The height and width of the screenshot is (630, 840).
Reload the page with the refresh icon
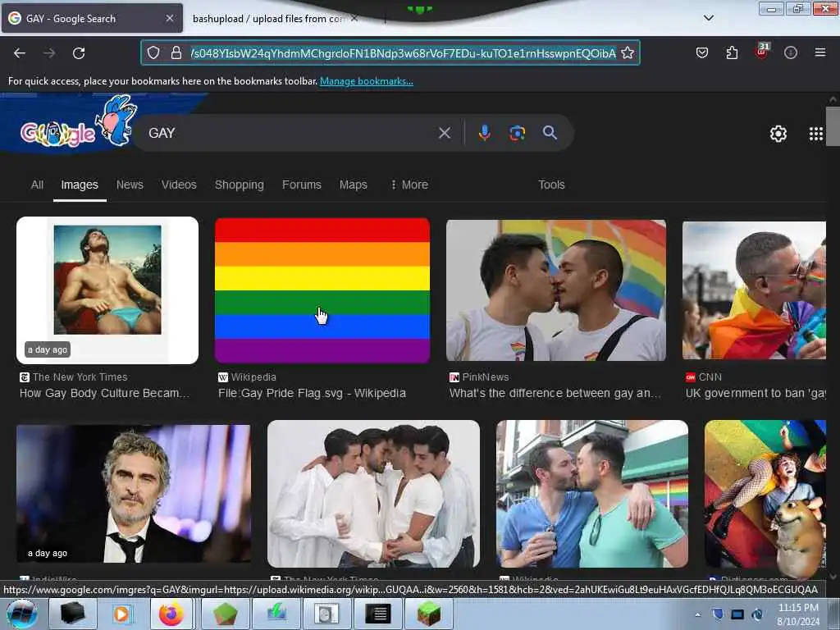[79, 53]
